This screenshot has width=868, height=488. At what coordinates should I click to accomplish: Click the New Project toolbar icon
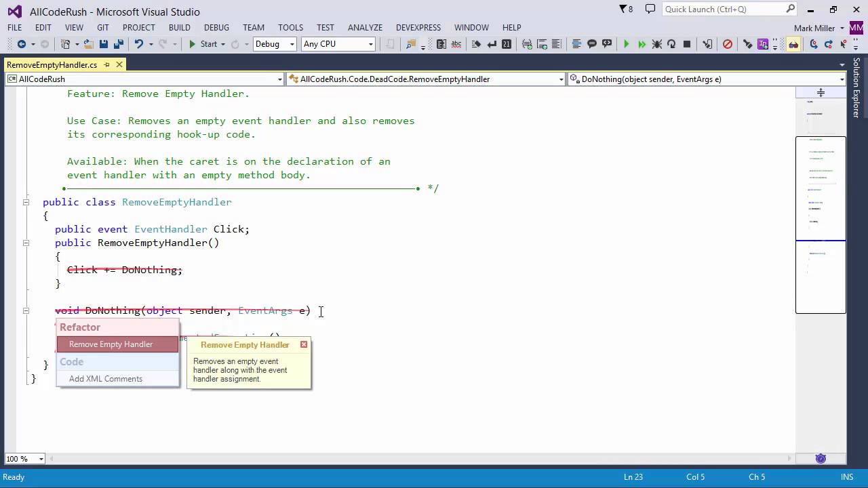coord(66,44)
